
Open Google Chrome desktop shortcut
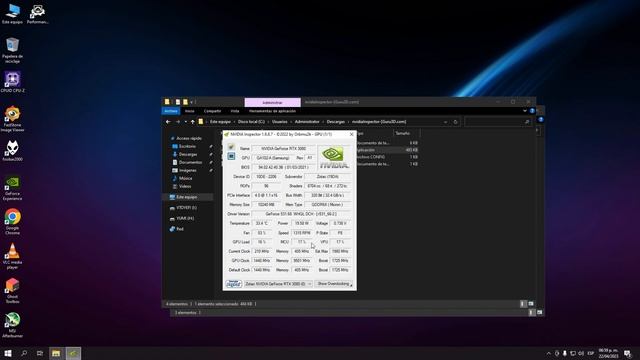pos(13,222)
